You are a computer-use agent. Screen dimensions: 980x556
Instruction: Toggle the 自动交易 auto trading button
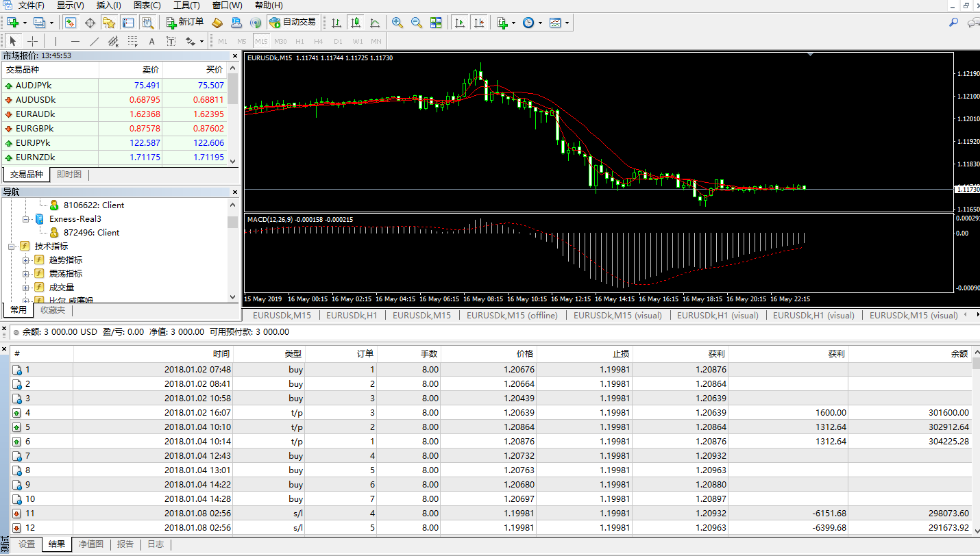coord(293,23)
